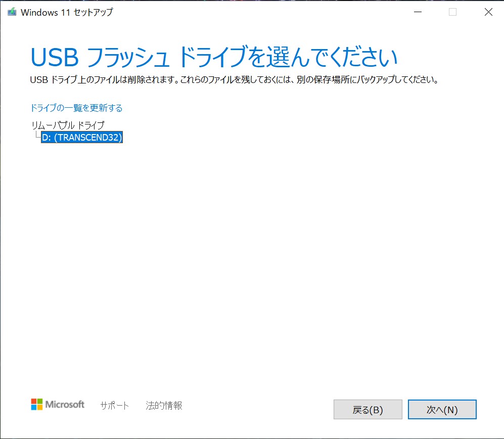
Task: Minimize the setup window
Action: [x=418, y=12]
